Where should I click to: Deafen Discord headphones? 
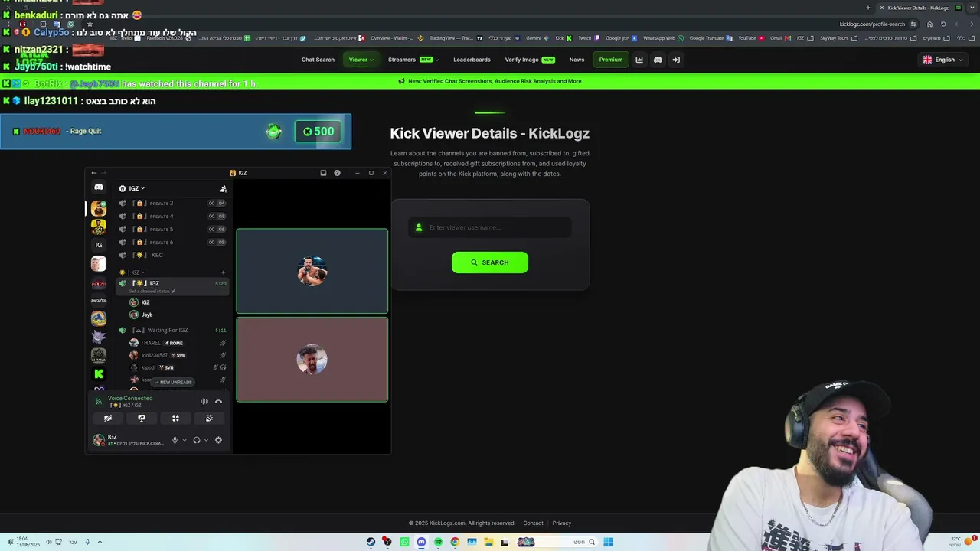(x=197, y=440)
